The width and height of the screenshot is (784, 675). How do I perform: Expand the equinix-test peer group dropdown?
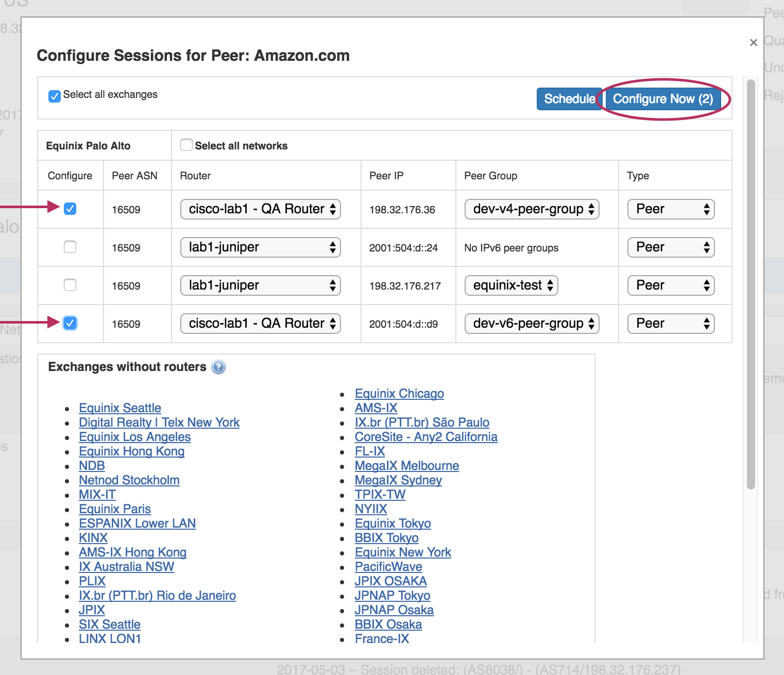coord(511,285)
